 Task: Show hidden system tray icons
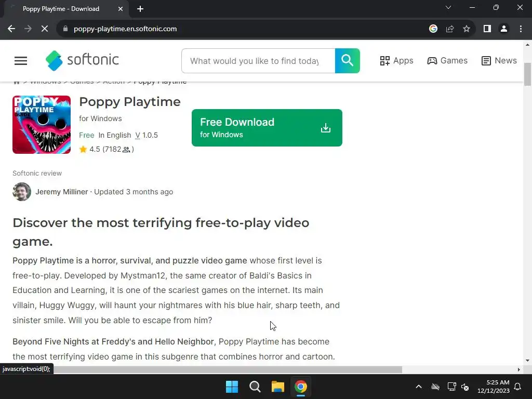click(419, 387)
